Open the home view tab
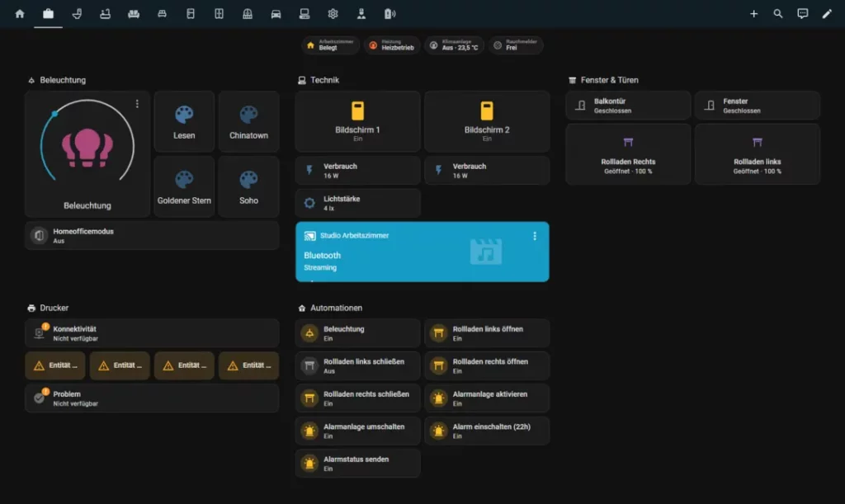 pyautogui.click(x=20, y=13)
